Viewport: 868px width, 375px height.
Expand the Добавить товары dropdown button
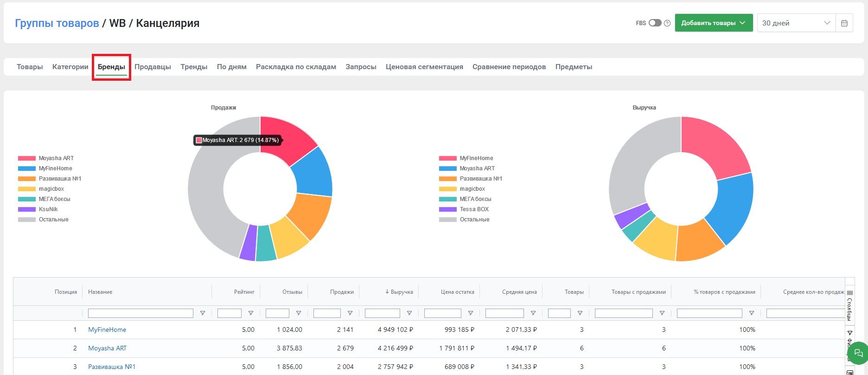click(714, 23)
